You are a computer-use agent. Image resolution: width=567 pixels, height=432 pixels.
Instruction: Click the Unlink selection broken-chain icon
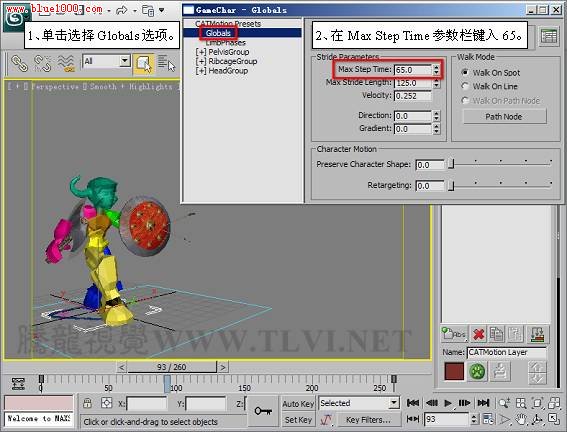[x=42, y=63]
